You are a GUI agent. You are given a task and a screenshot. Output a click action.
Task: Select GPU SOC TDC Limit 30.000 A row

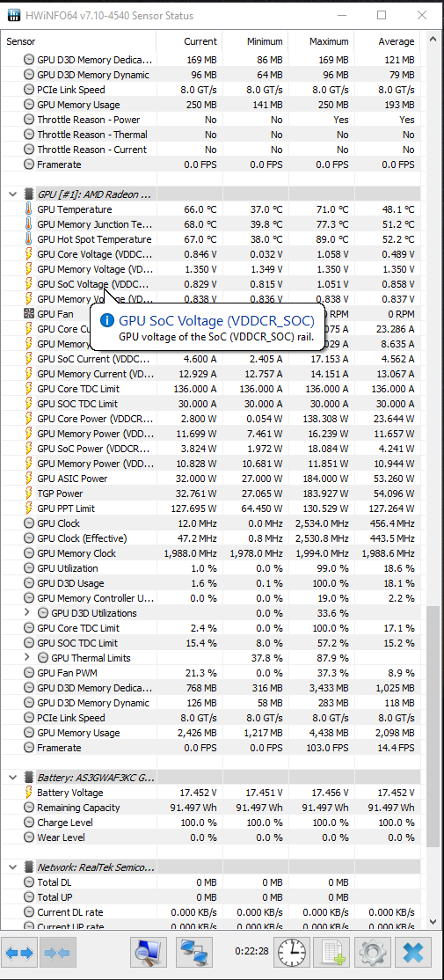[210, 404]
